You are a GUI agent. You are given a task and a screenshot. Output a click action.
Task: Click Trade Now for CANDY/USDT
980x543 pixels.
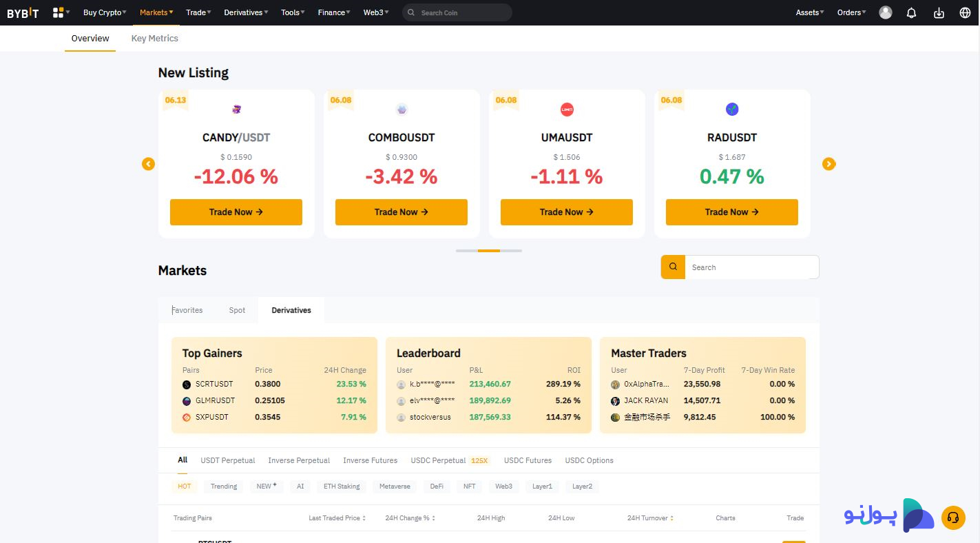[x=236, y=212]
